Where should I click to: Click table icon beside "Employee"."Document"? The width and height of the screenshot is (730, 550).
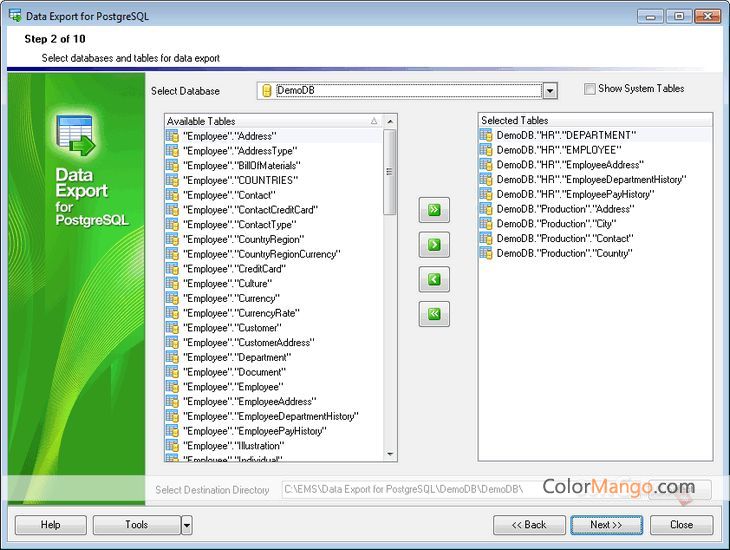172,372
